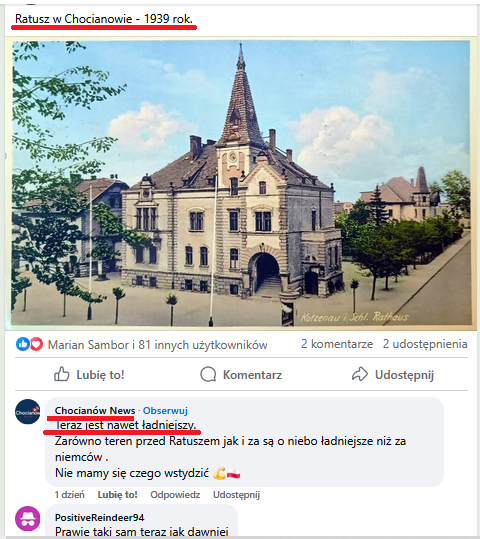The image size is (480, 539).
Task: Like the Chocianów News comment
Action: (x=117, y=495)
